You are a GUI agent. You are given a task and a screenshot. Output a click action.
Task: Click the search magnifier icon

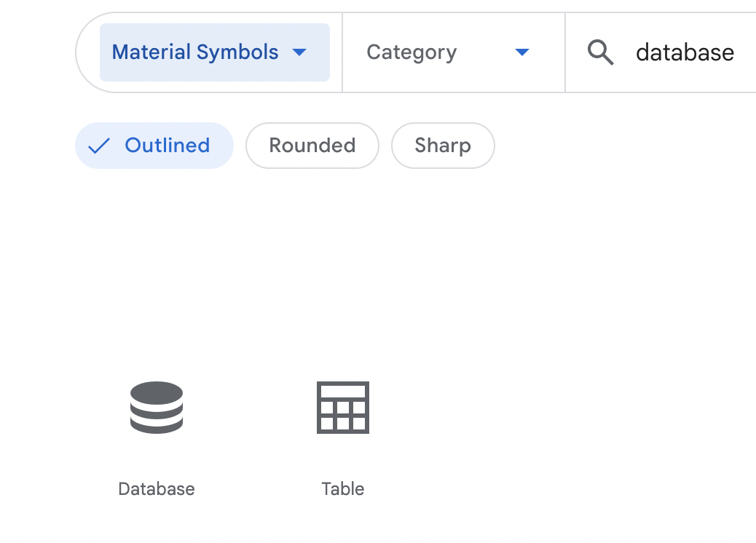click(600, 52)
